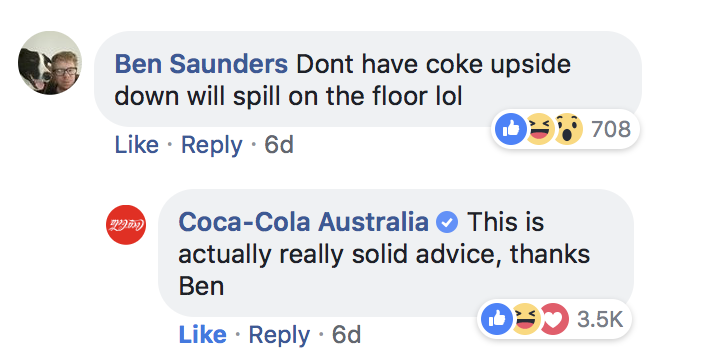Click Ben Saunders' profile picture
The image size is (712, 364).
click(50, 63)
